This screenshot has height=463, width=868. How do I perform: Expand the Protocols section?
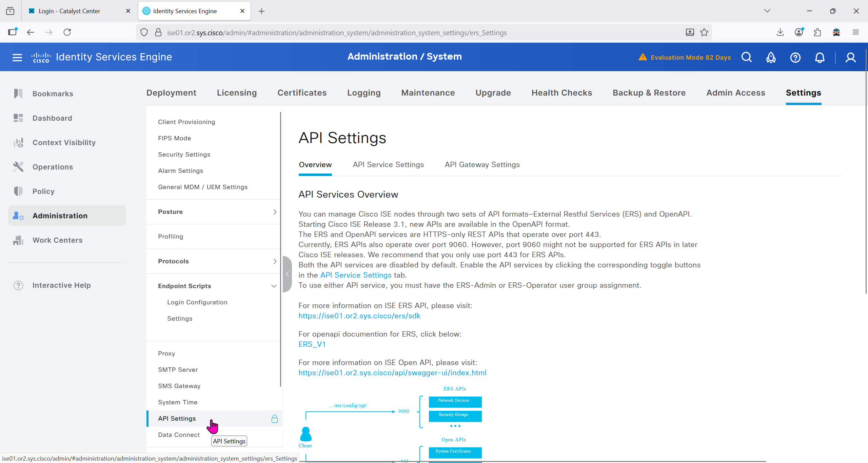[x=275, y=261]
